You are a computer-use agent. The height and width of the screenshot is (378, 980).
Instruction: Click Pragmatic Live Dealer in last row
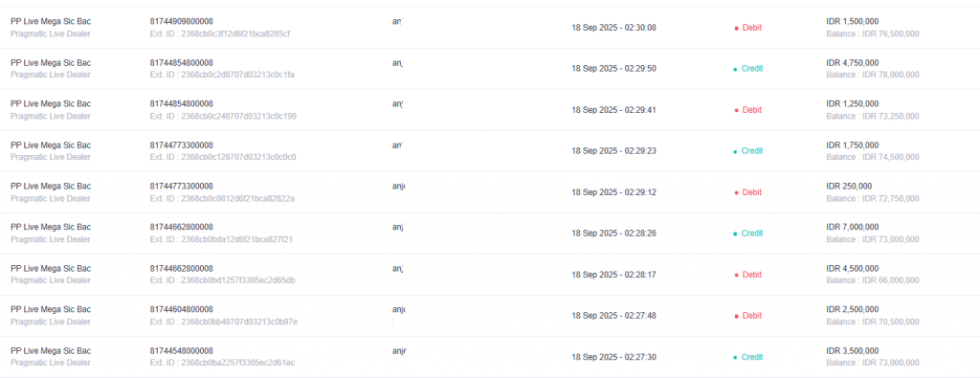point(51,363)
